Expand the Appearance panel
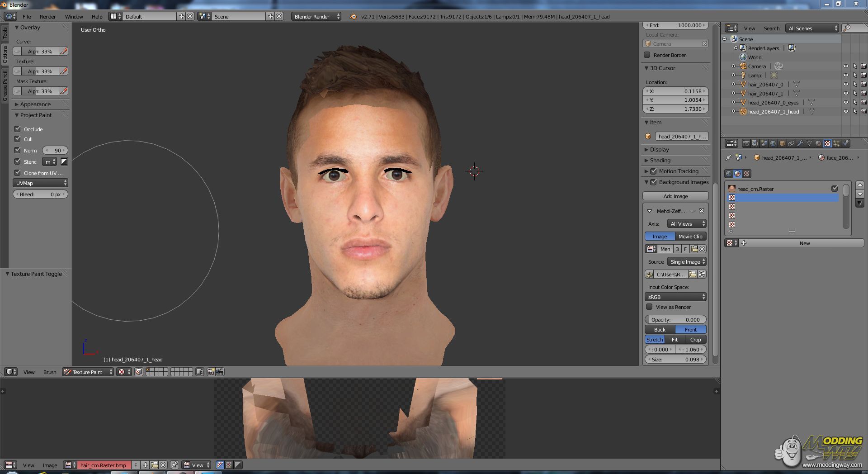The image size is (868, 474). pyautogui.click(x=35, y=104)
